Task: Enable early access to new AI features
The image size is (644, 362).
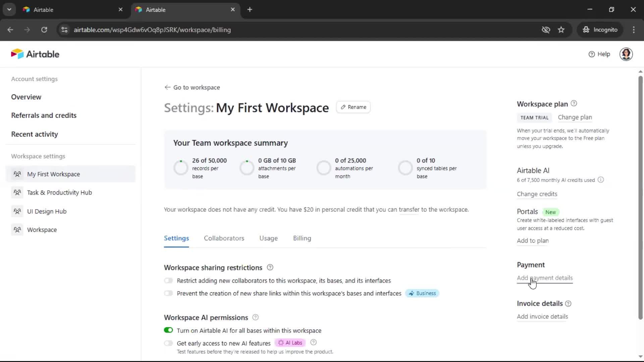Action: click(169, 343)
